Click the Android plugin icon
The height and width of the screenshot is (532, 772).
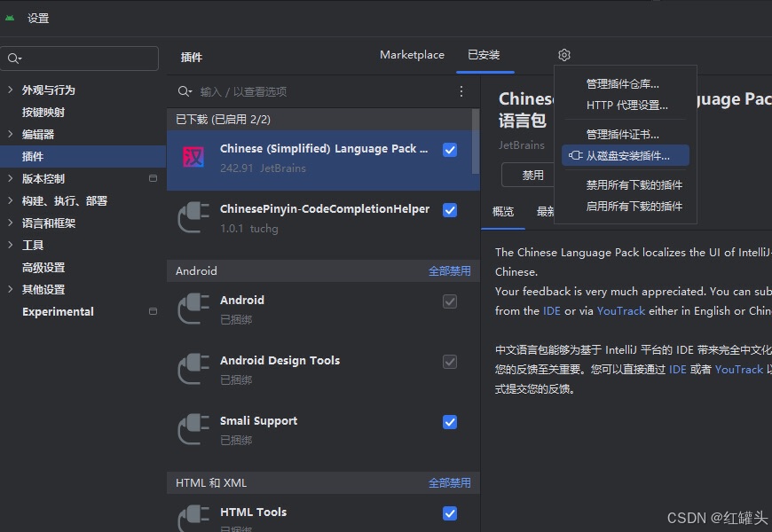(193, 309)
